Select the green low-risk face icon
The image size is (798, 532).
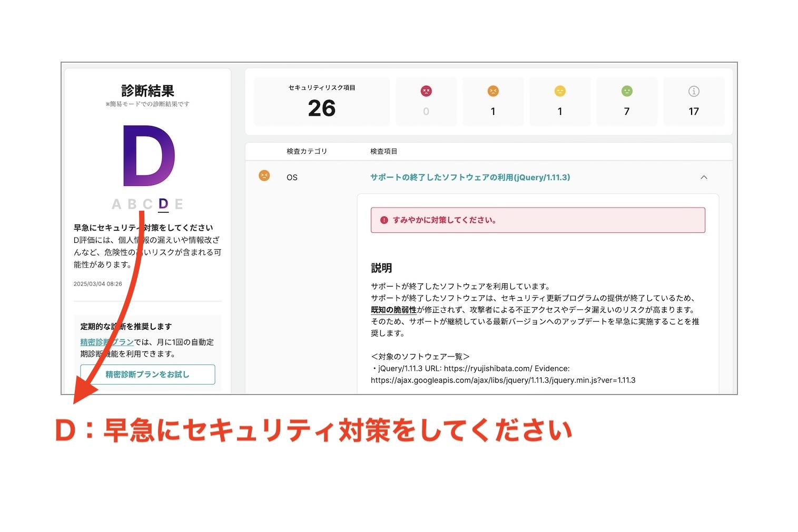(627, 91)
